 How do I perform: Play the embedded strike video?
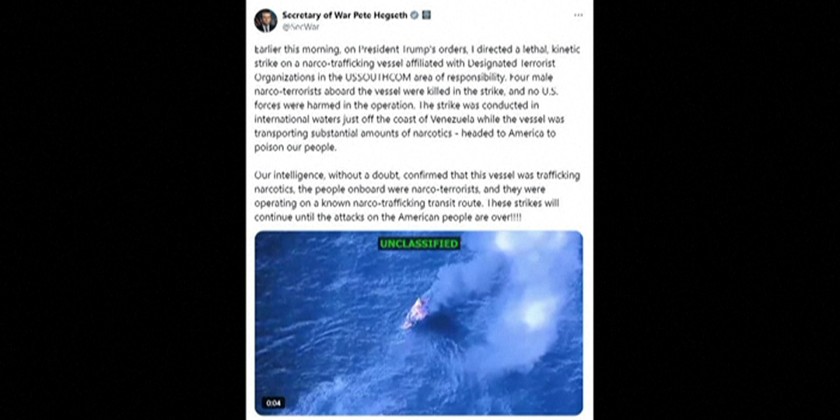pyautogui.click(x=418, y=323)
